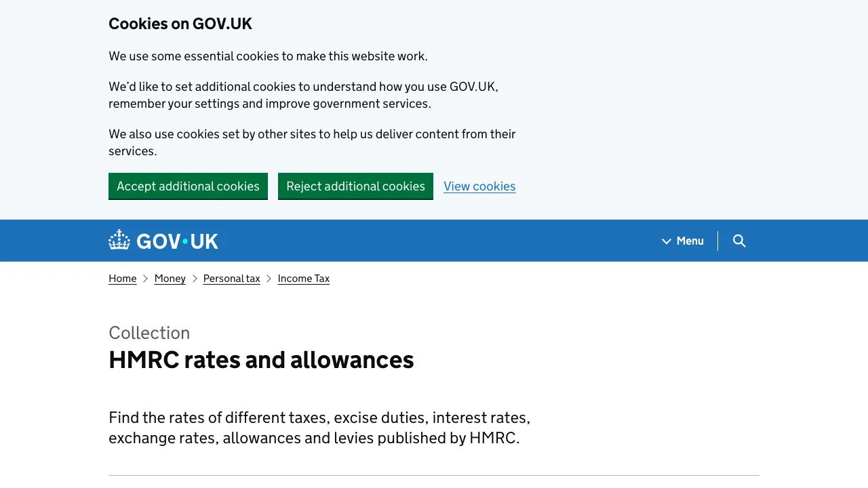The height and width of the screenshot is (488, 868).
Task: Expand the Menu dropdown in the header
Action: (x=690, y=241)
